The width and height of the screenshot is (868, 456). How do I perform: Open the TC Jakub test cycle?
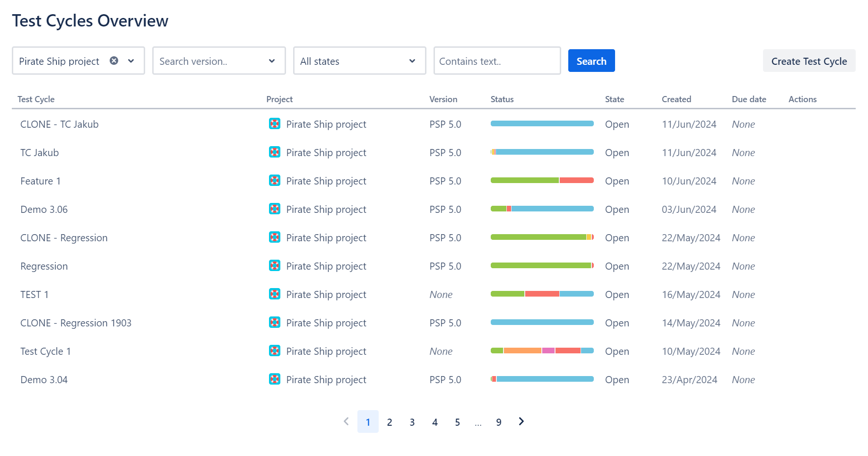pyautogui.click(x=39, y=152)
